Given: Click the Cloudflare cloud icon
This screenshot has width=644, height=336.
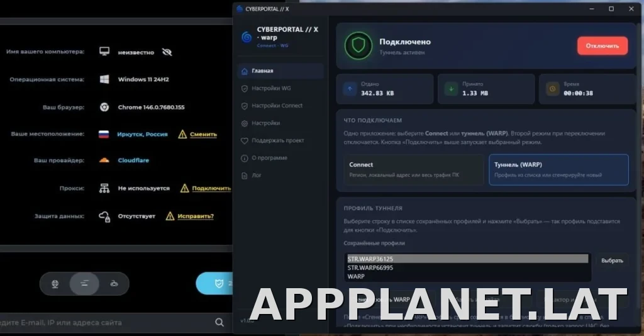Looking at the screenshot, I should (104, 160).
